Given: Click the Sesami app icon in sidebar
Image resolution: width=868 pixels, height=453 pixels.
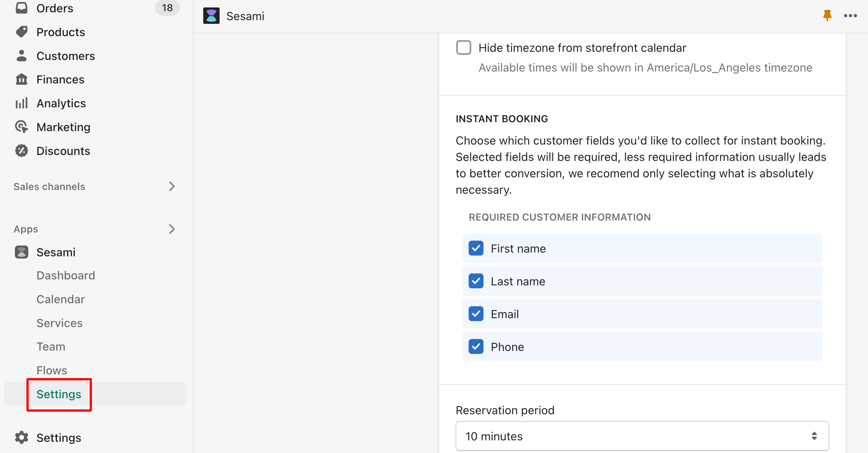Looking at the screenshot, I should click(22, 252).
